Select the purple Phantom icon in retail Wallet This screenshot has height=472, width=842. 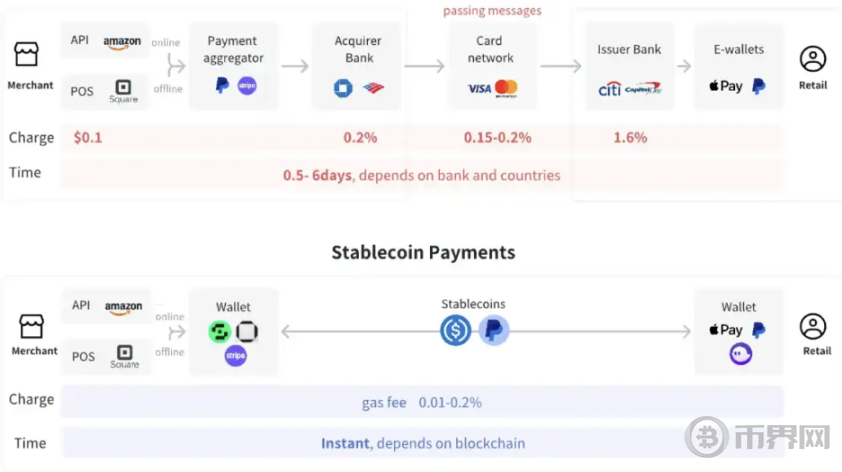(741, 354)
